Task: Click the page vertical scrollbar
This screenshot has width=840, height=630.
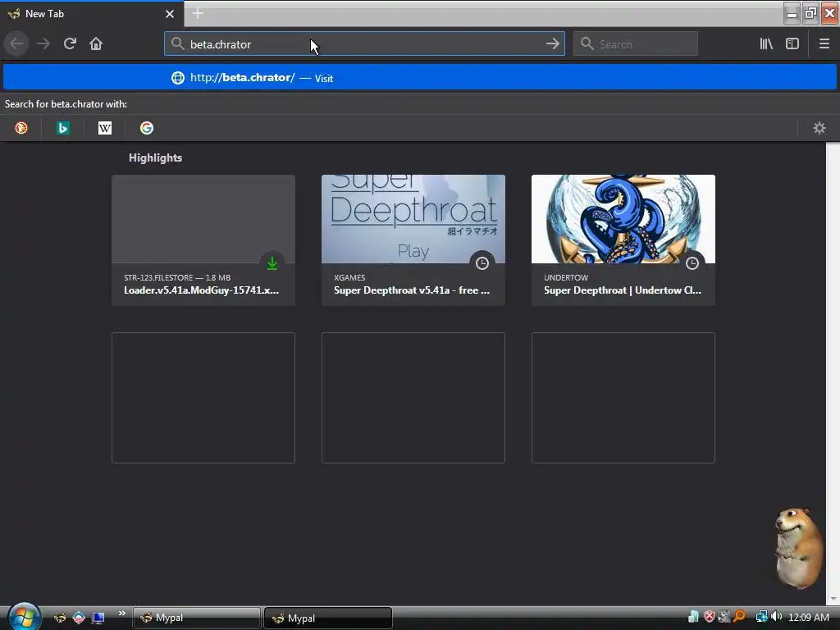Action: coord(833,368)
